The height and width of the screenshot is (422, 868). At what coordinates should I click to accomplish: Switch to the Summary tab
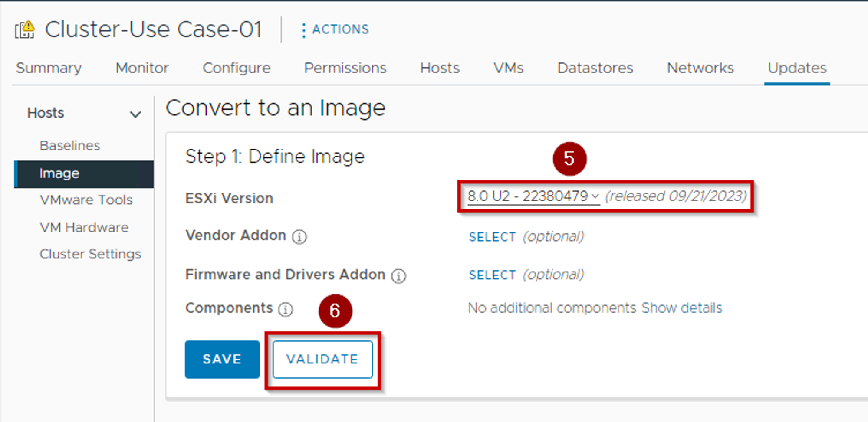(49, 68)
